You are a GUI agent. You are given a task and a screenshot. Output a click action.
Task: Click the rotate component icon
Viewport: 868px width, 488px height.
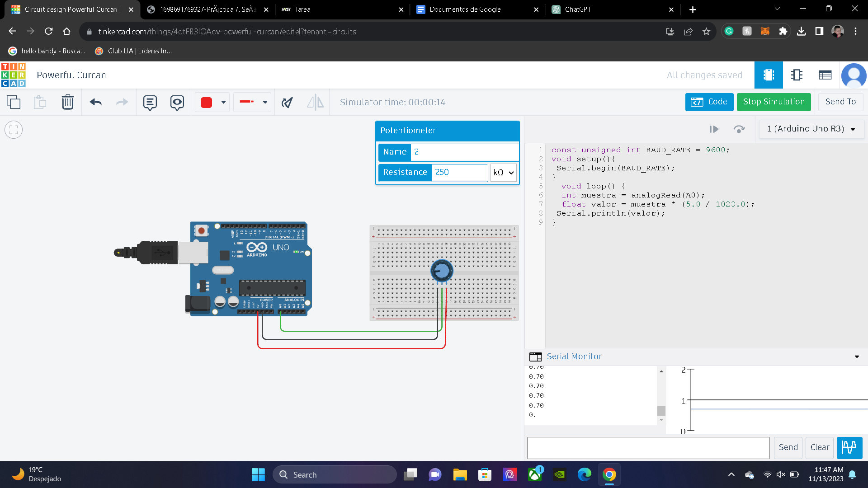click(287, 102)
